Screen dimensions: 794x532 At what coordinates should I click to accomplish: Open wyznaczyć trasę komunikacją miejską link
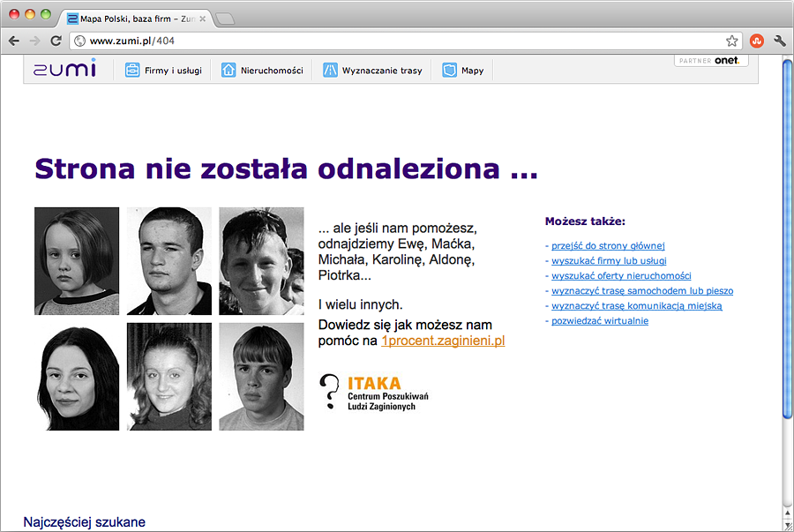636,306
